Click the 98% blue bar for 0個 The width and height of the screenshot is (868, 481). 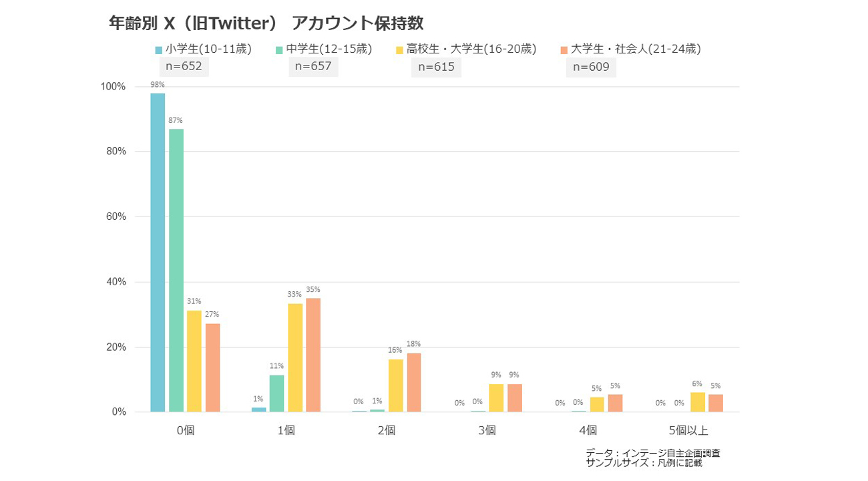158,253
